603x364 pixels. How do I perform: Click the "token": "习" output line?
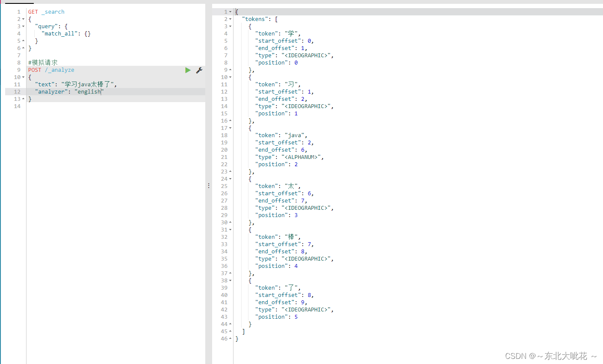click(278, 85)
